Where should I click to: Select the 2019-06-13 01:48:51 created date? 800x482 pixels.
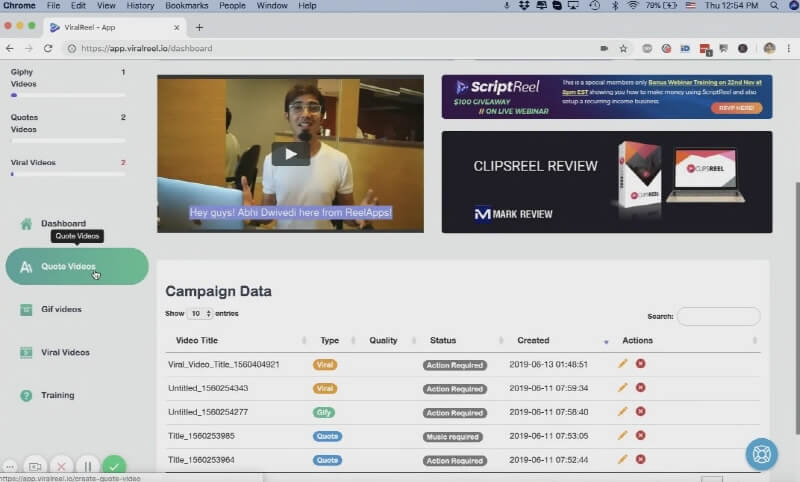click(548, 364)
